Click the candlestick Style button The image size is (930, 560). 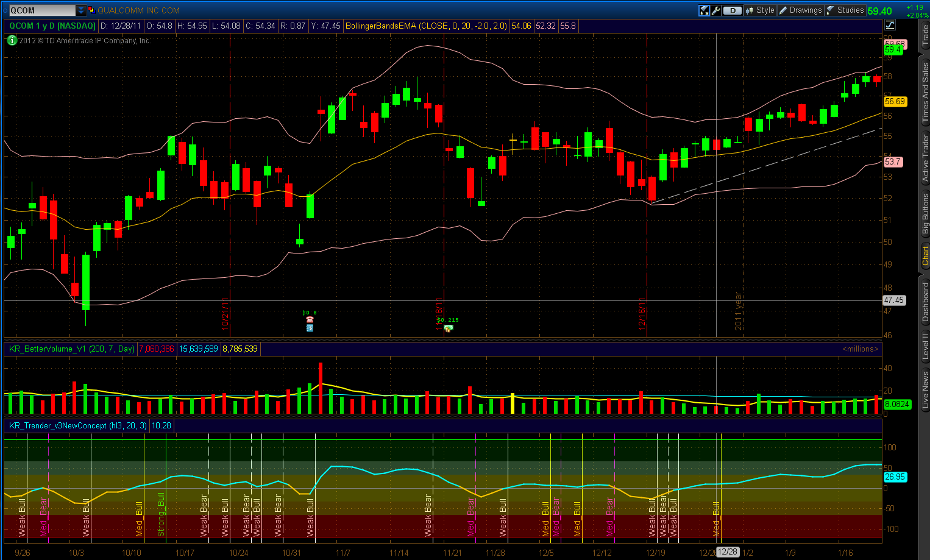click(759, 10)
